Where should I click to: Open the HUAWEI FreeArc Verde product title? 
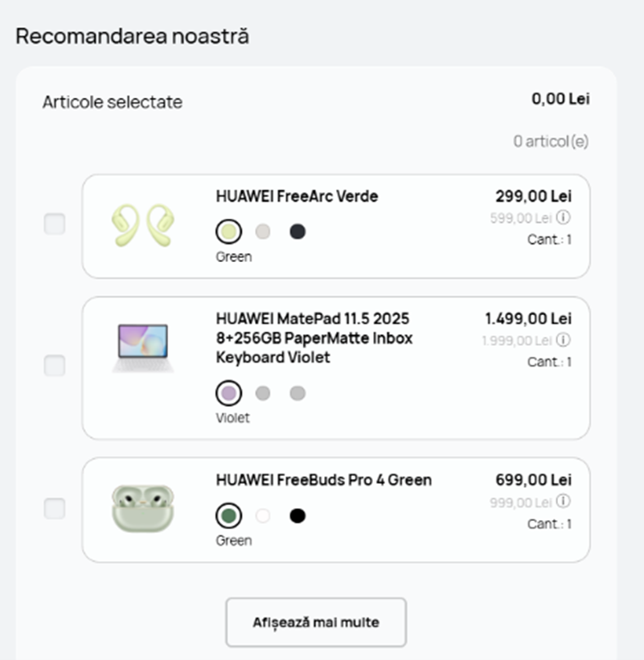coord(297,196)
